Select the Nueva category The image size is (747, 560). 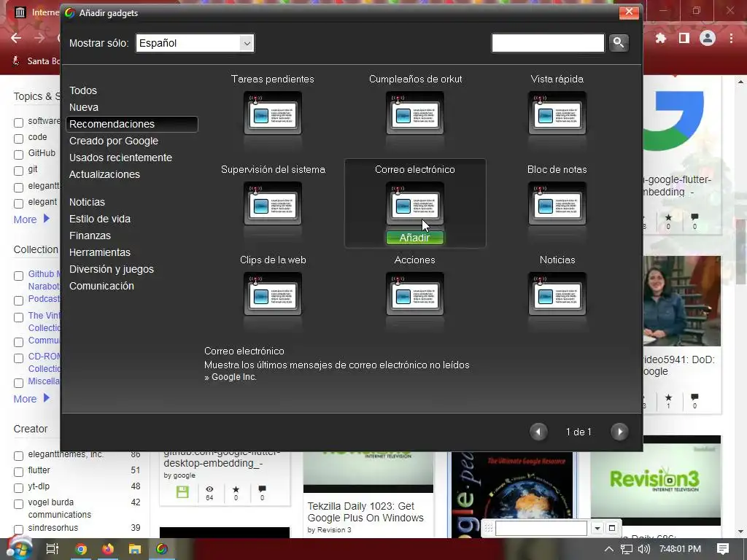[84, 107]
